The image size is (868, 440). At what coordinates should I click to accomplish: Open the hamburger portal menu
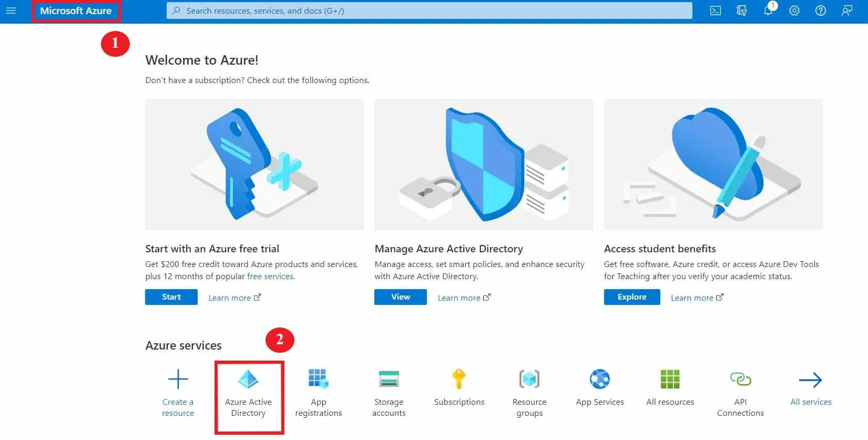(x=11, y=11)
